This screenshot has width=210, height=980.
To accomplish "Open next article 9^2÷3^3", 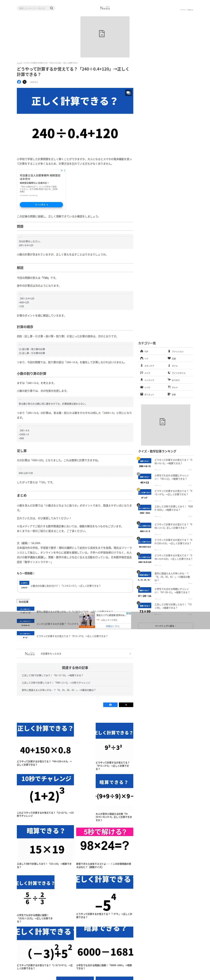I will pos(75,636).
